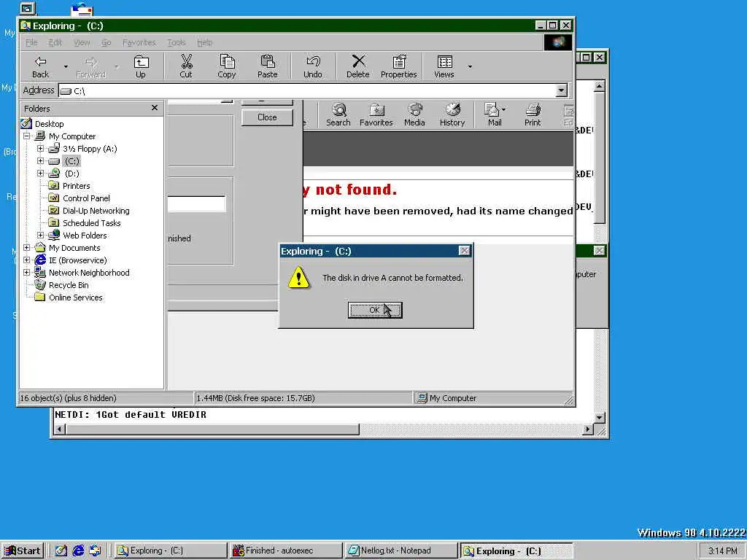Switch to Finished - autoexec taskbar button
Screen dimensions: 747x560
pyautogui.click(x=285, y=551)
